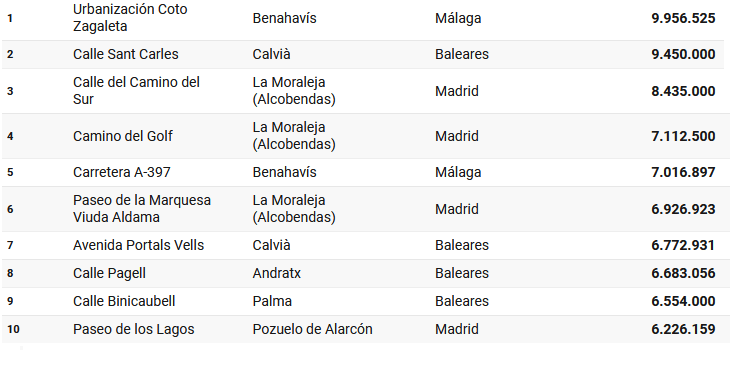Image resolution: width=741 pixels, height=372 pixels.
Task: Select the Camino del Golf street
Action: pos(123,136)
